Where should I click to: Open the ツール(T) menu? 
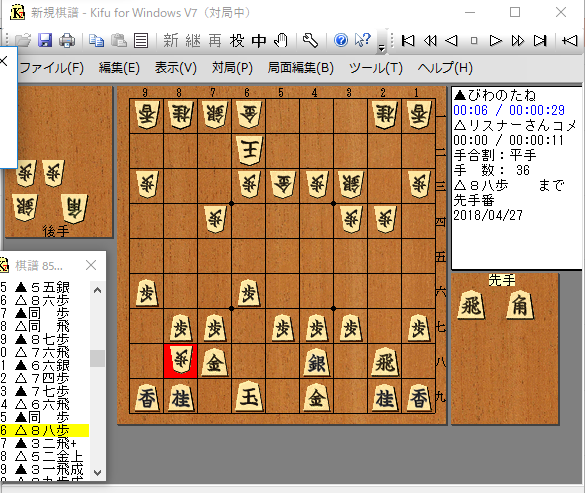click(x=376, y=68)
